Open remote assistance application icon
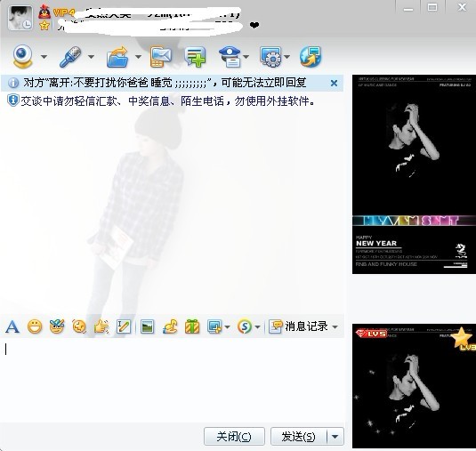 (270, 56)
